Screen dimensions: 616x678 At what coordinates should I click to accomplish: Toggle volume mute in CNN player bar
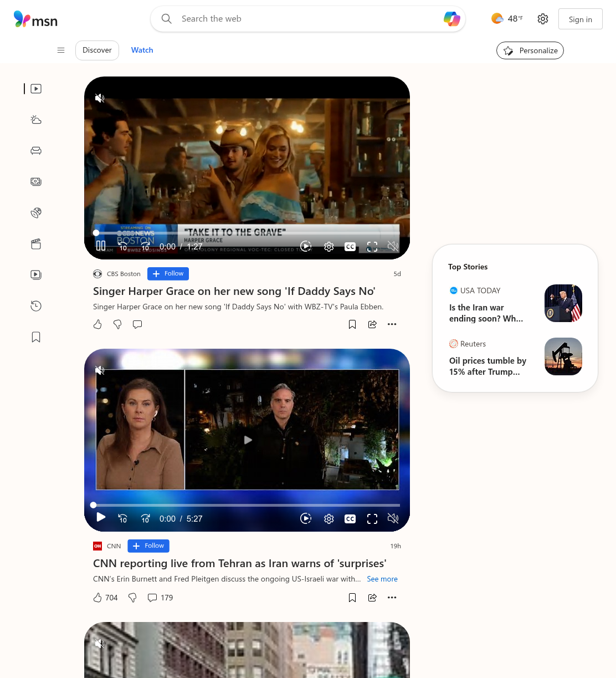(393, 518)
